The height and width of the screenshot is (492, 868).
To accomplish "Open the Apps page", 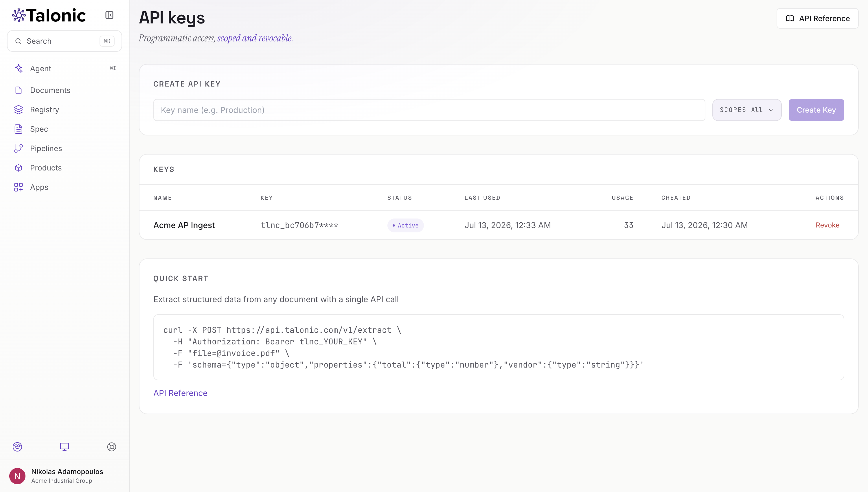I will (x=65, y=187).
